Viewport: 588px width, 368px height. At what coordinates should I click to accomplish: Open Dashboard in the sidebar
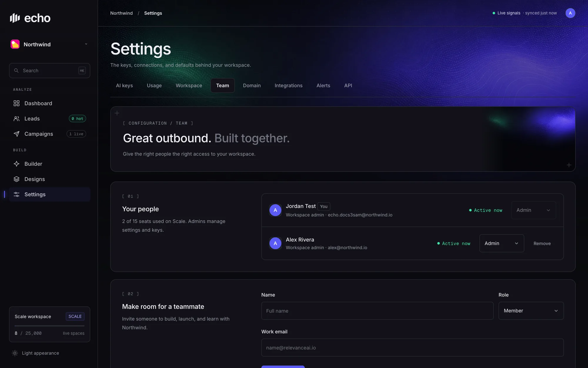pyautogui.click(x=49, y=103)
